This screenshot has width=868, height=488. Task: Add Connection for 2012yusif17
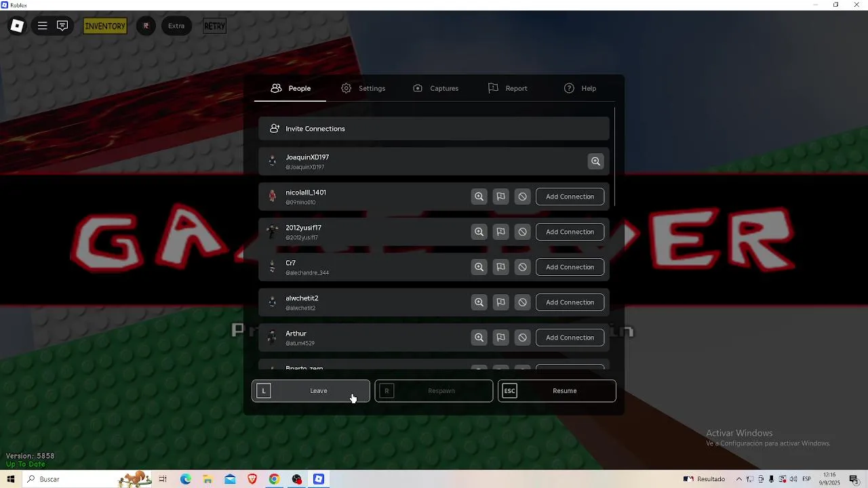click(x=570, y=232)
